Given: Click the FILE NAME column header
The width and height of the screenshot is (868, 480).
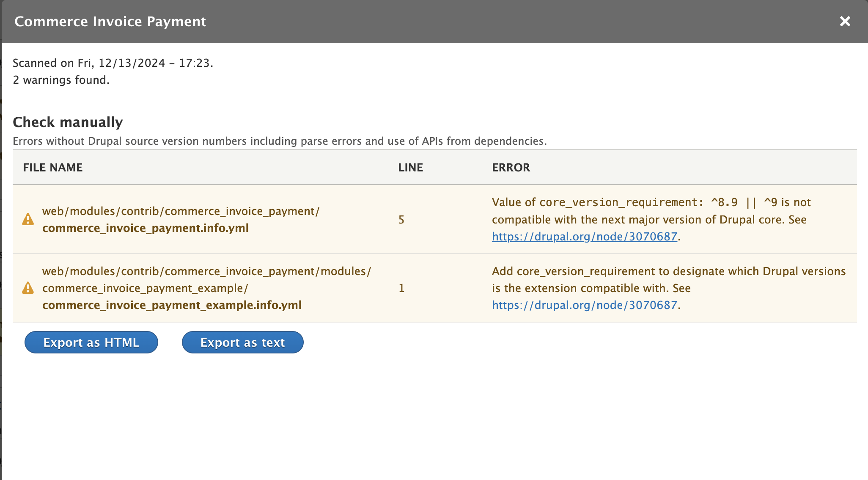Looking at the screenshot, I should [x=53, y=167].
